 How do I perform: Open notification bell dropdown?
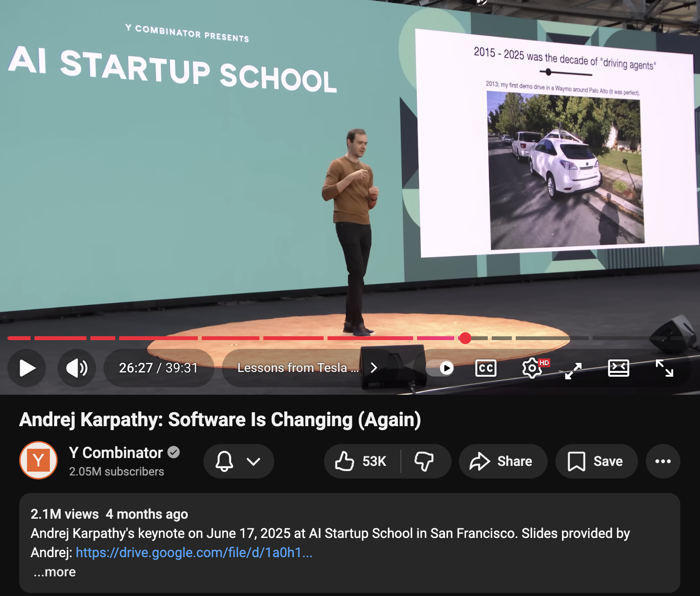[238, 462]
